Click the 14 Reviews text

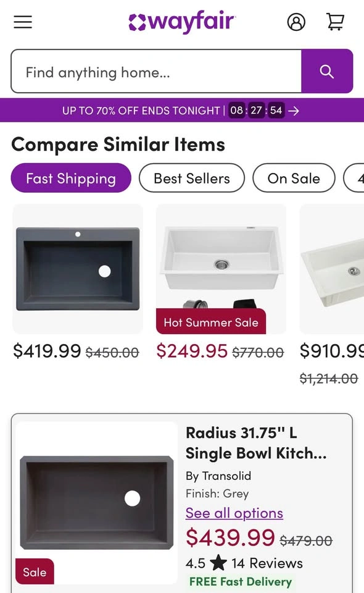267,563
